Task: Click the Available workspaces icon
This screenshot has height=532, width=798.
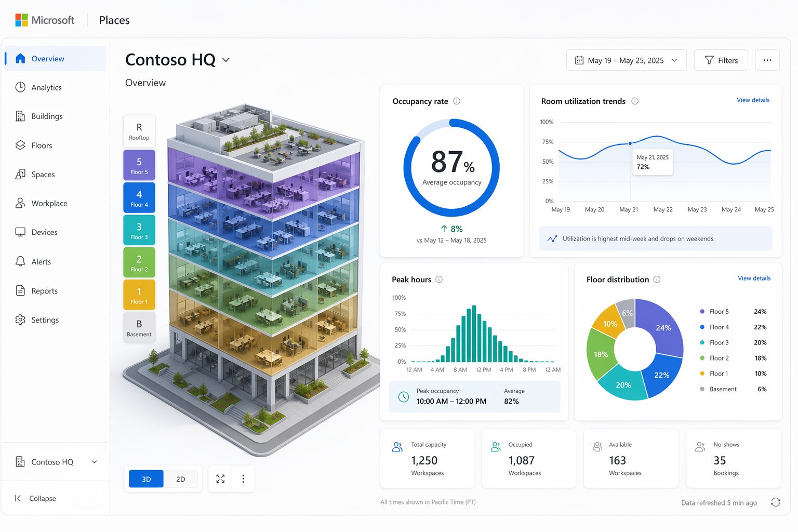Action: 597,447
